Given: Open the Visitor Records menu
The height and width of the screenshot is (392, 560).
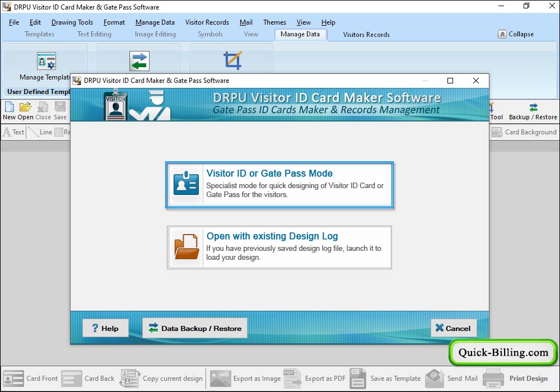Looking at the screenshot, I should click(x=207, y=22).
